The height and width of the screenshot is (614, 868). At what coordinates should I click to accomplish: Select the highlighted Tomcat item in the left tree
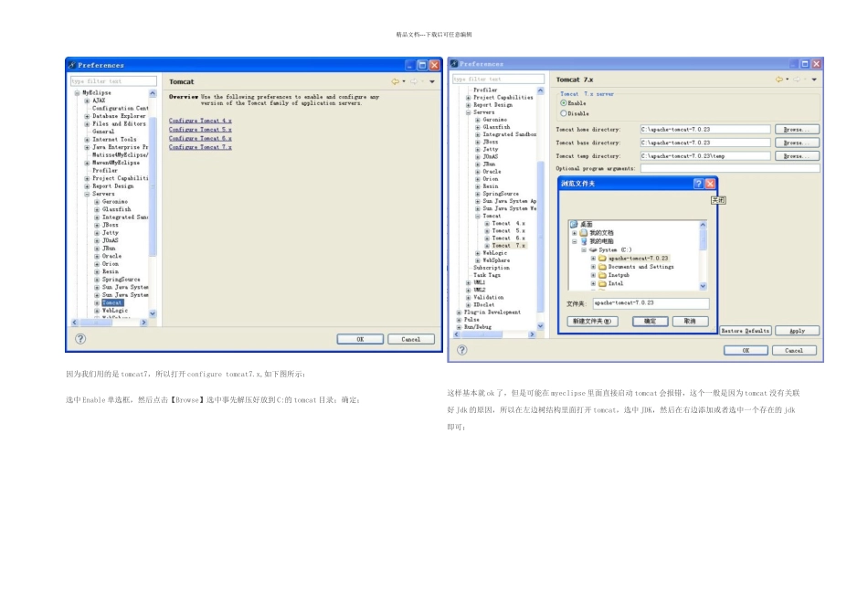click(111, 302)
